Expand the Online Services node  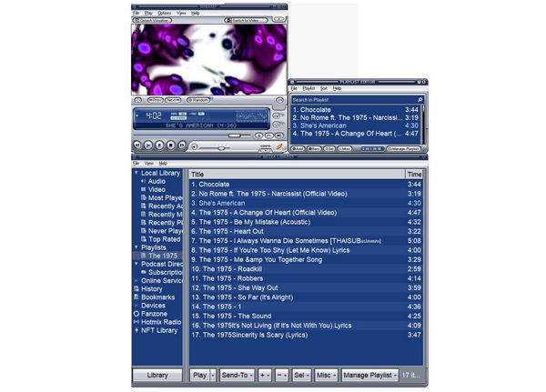[136, 281]
